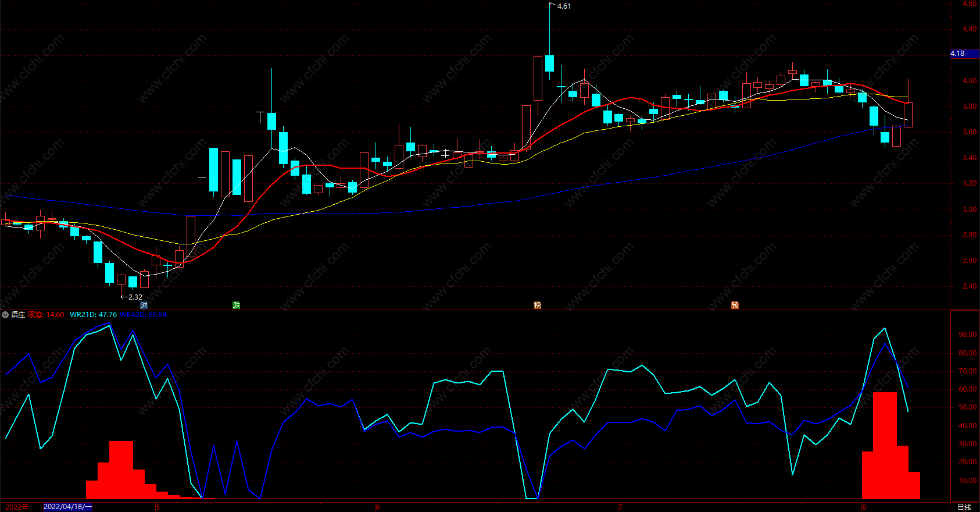Screen dimensions: 980x512
Task: Click the 2022/04/18 date label
Action: pos(67,507)
